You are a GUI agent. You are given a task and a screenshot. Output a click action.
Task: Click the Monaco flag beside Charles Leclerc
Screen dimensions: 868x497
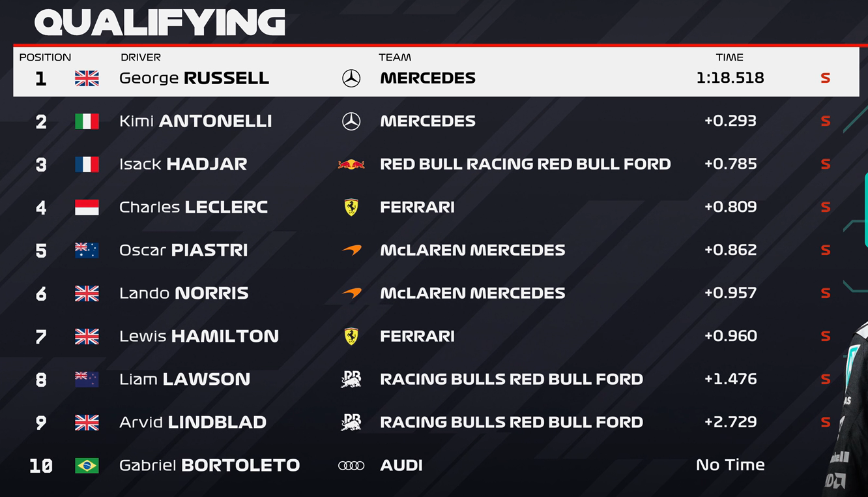coord(87,207)
